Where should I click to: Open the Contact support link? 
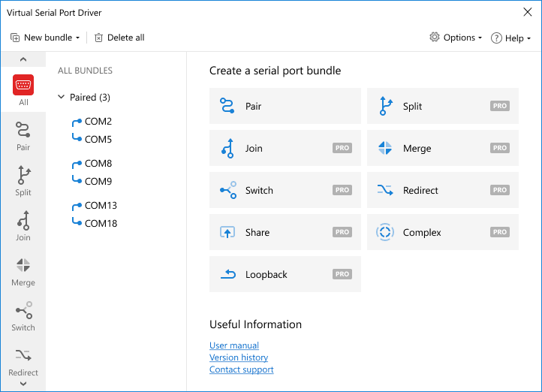[x=241, y=369]
